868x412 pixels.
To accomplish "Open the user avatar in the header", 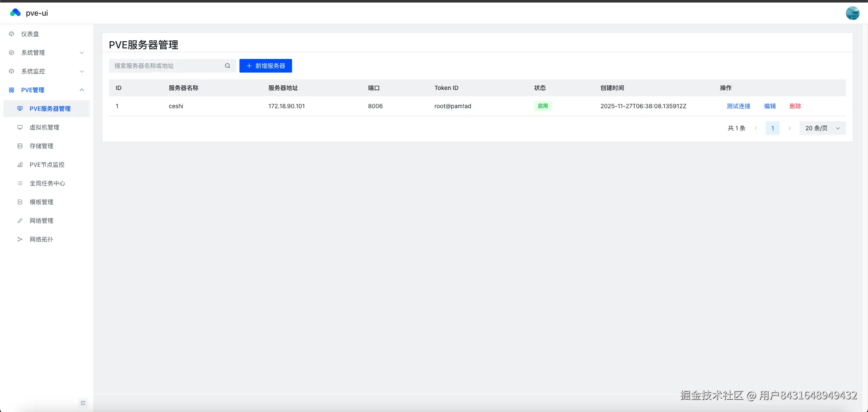I will 852,13.
